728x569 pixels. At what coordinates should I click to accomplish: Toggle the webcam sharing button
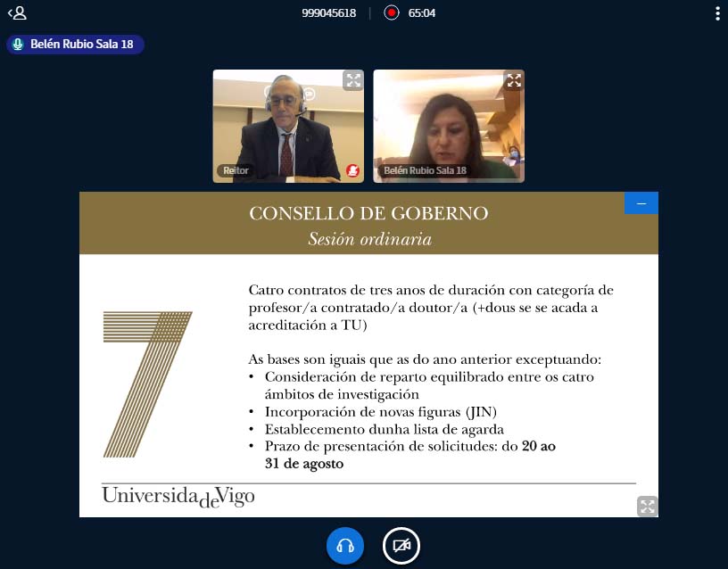pyautogui.click(x=401, y=545)
